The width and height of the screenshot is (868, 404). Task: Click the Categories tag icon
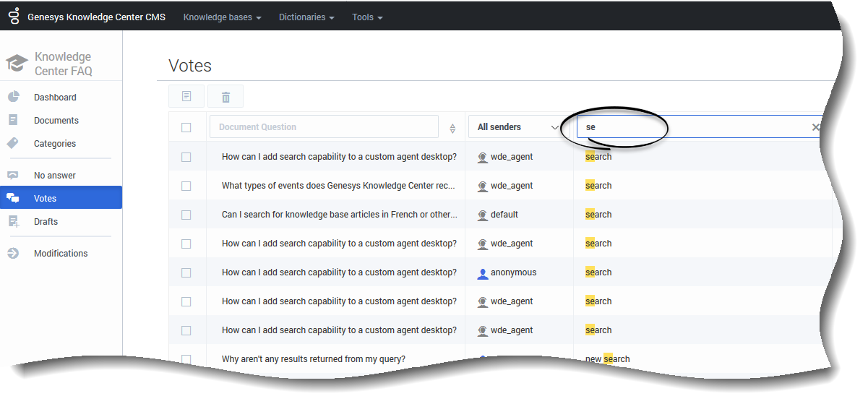click(x=13, y=144)
